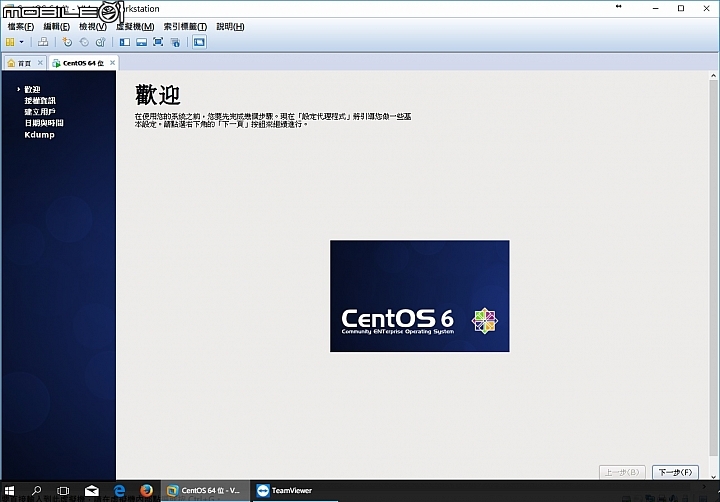This screenshot has width=720, height=502.
Task: Open the Windows Start menu
Action: coord(10,491)
